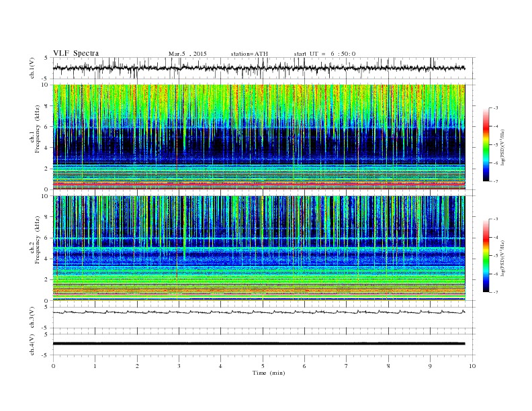Screen dimensions: 532x411
Task: Click the "4" kHz tick of ch.2 spectrogram
Action: click(x=46, y=259)
